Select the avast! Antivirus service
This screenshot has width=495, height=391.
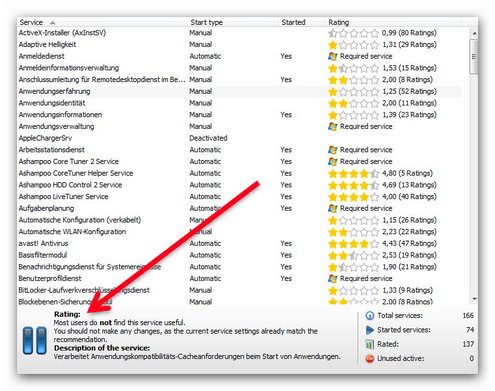coord(43,243)
